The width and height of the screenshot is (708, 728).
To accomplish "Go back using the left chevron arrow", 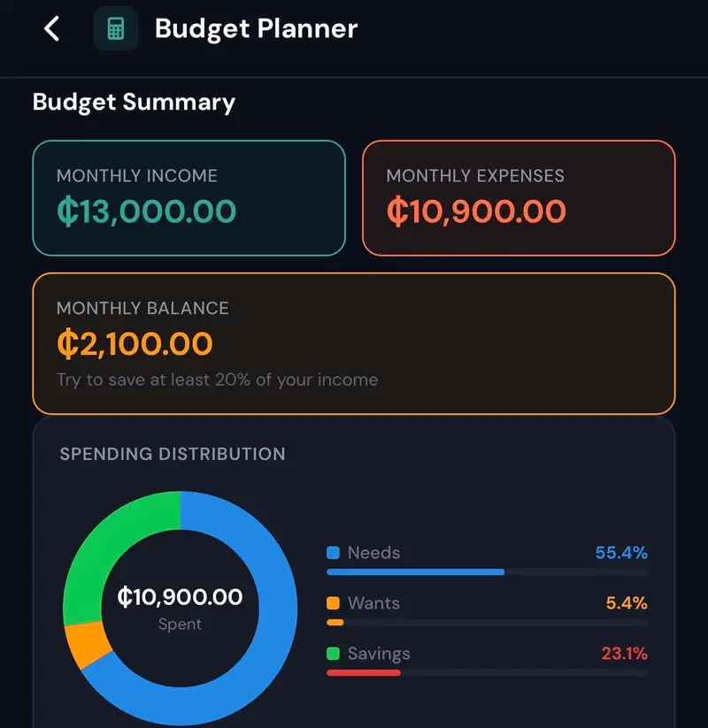I will [x=51, y=29].
